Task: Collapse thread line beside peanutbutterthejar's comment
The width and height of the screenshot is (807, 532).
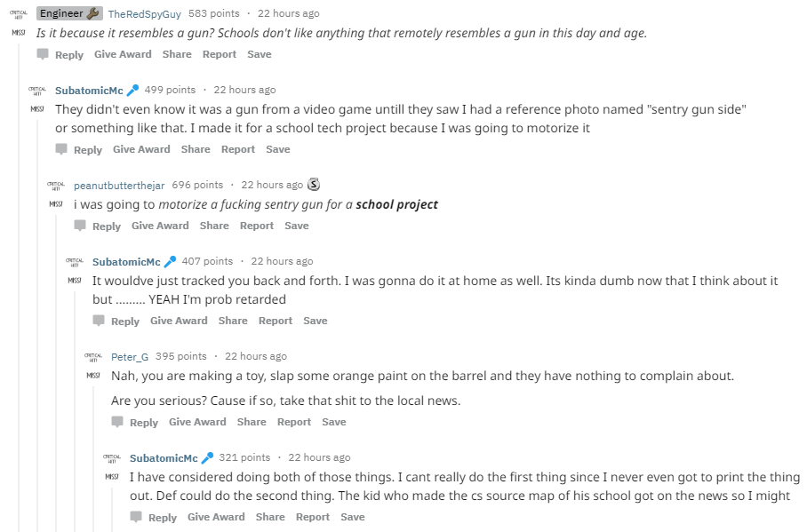Action: [x=56, y=355]
